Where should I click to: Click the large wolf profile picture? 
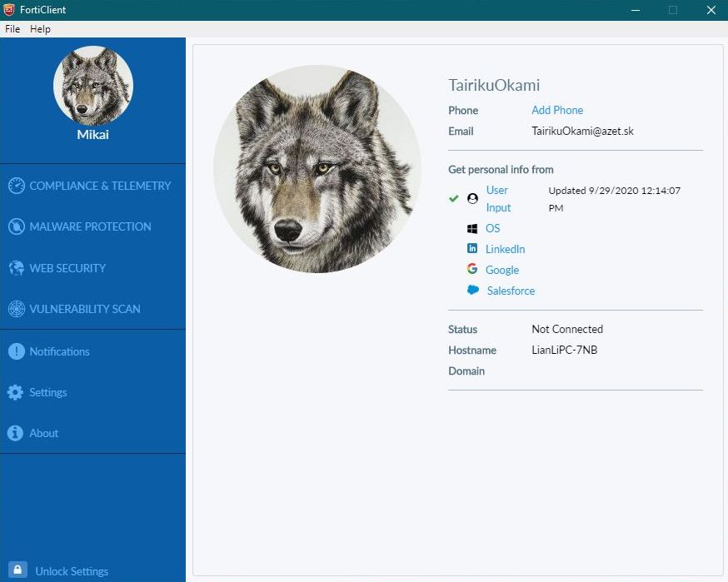point(317,169)
